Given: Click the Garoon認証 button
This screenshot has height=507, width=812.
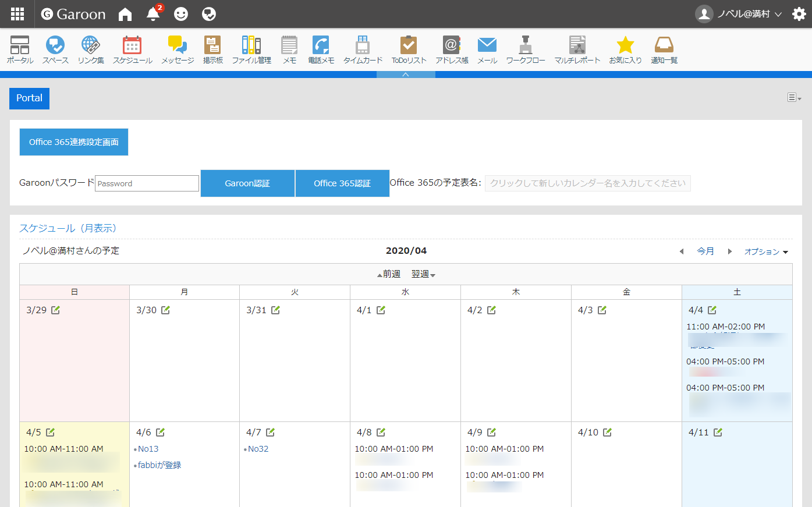Looking at the screenshot, I should pyautogui.click(x=247, y=183).
